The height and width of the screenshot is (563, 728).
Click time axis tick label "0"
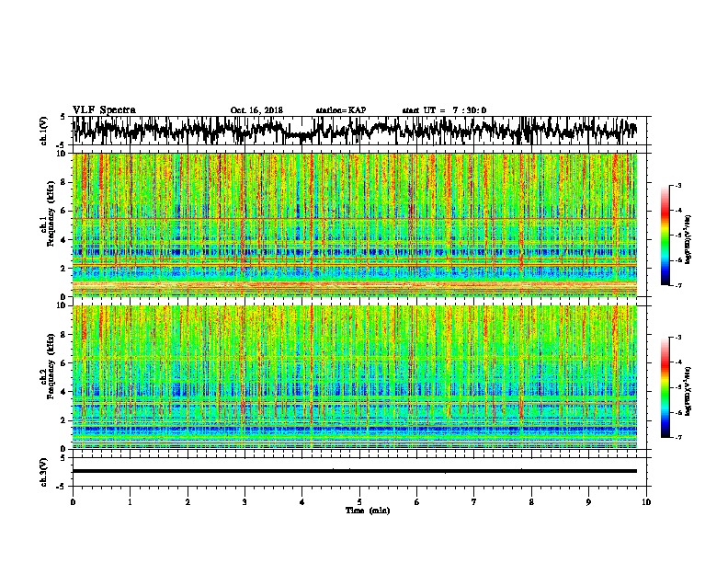(73, 502)
